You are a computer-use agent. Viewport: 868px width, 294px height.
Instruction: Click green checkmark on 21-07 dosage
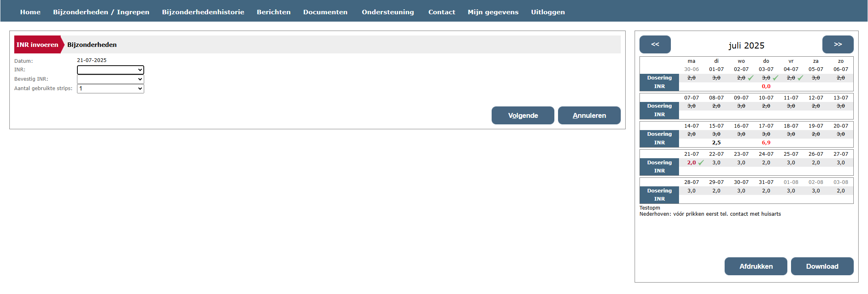click(x=701, y=163)
